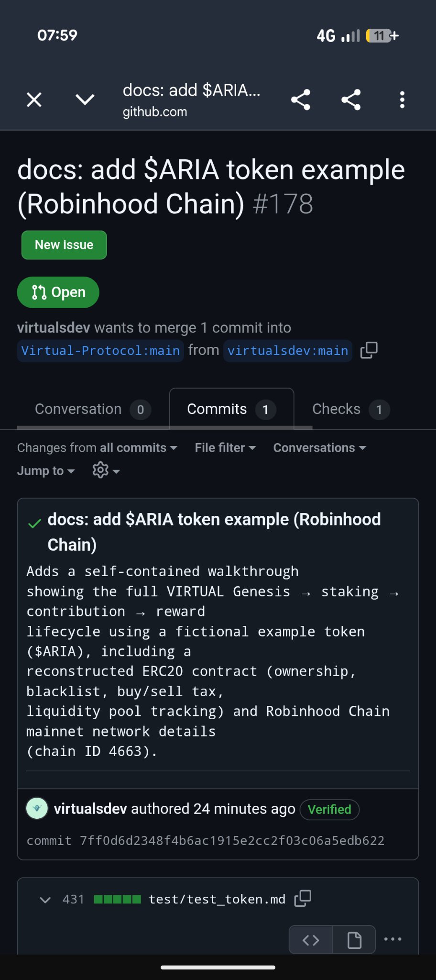Click the green New issue button
This screenshot has width=436, height=980.
click(x=64, y=245)
